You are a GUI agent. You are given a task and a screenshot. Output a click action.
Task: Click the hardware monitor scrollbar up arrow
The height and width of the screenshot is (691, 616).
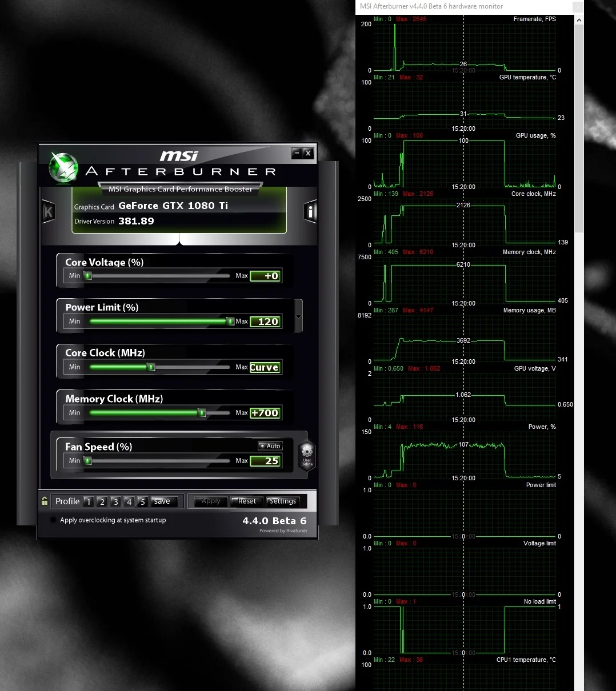[579, 20]
